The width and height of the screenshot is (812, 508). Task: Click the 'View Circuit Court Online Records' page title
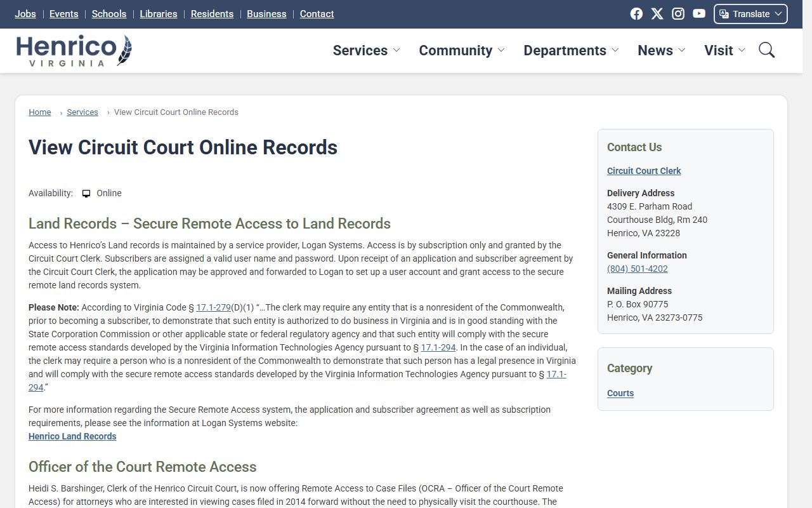183,147
